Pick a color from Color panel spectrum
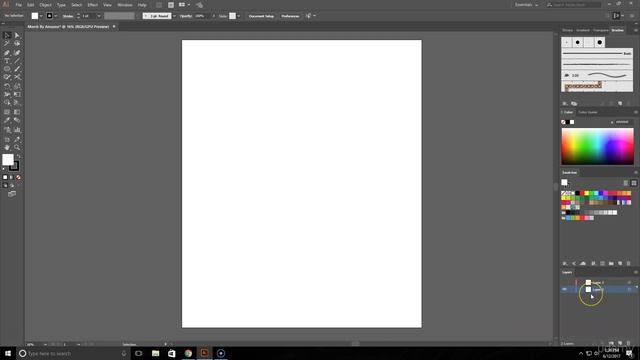 (x=598, y=146)
